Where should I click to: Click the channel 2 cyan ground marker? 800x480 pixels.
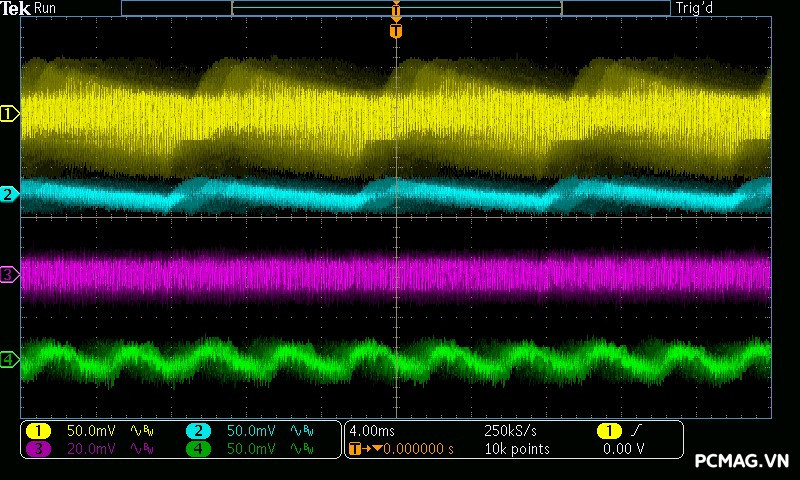point(9,194)
